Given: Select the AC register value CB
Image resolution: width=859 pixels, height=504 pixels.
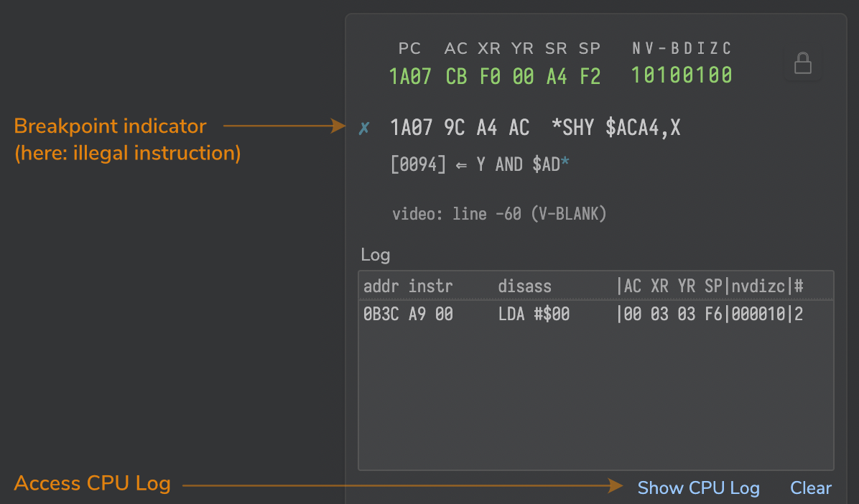Looking at the screenshot, I should coord(456,76).
